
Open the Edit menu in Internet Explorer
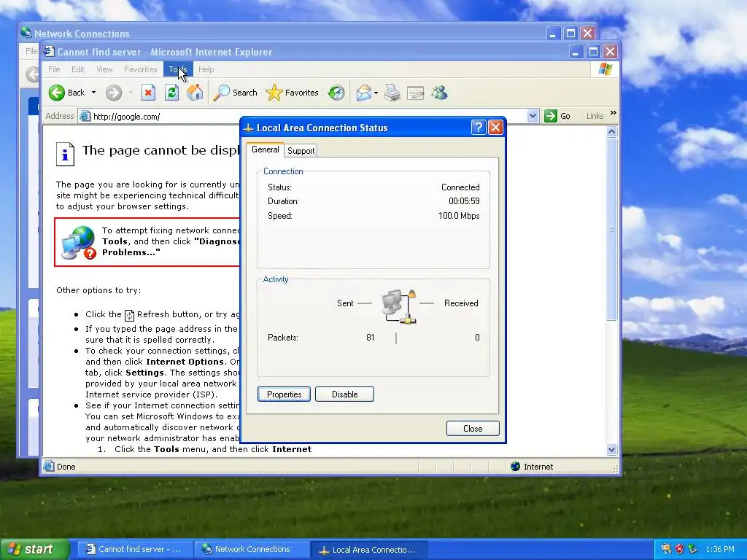[x=77, y=69]
